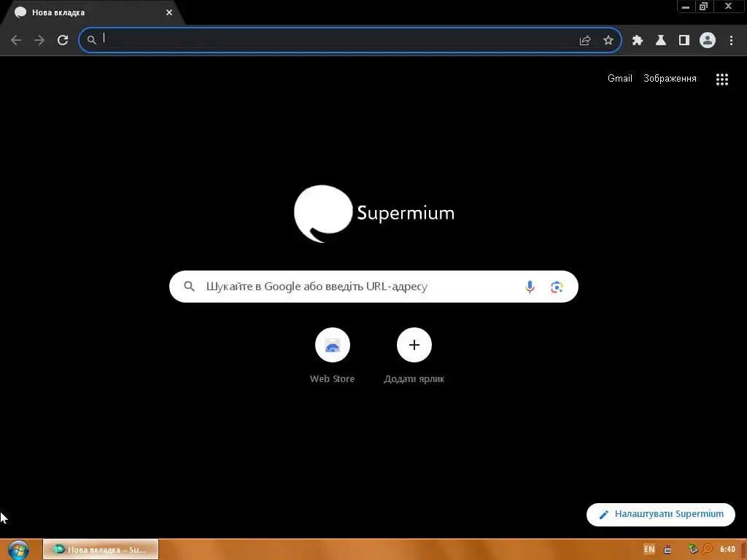
Task: Select the Нова вкладка tab
Action: click(x=93, y=12)
